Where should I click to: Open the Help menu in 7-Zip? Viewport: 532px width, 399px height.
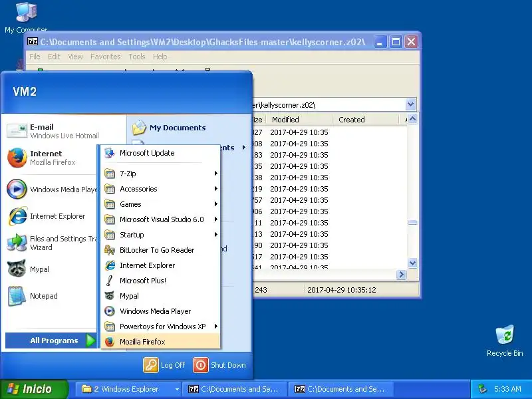pyautogui.click(x=160, y=57)
